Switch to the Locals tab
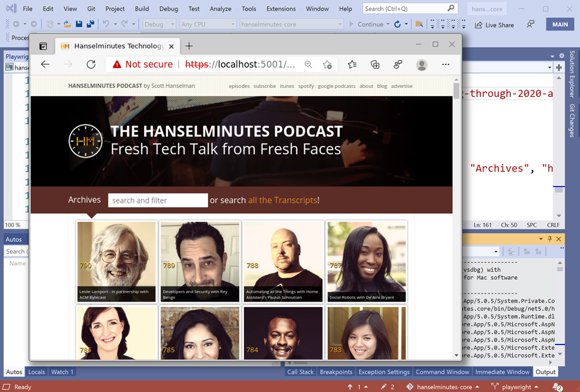580x392 pixels. 37,372
